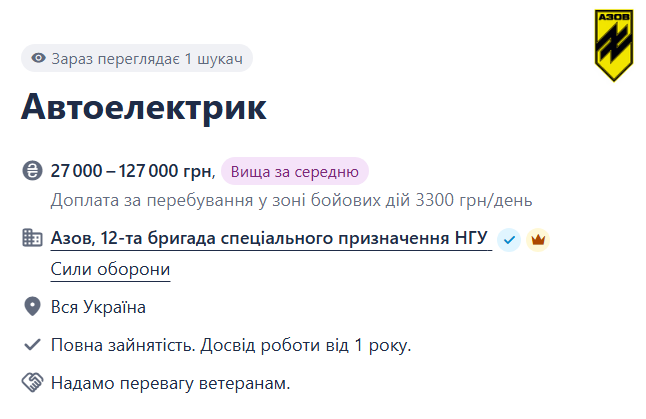Click the handshake veterans icon
Viewport: 646px width, 419px height.
pos(32,382)
